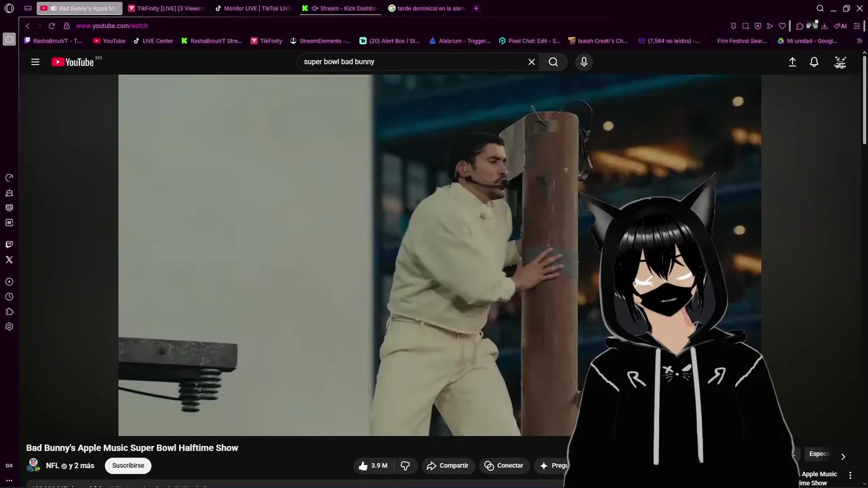The width and height of the screenshot is (868, 488).
Task: Click the browser search tabs magnifier
Action: (820, 8)
